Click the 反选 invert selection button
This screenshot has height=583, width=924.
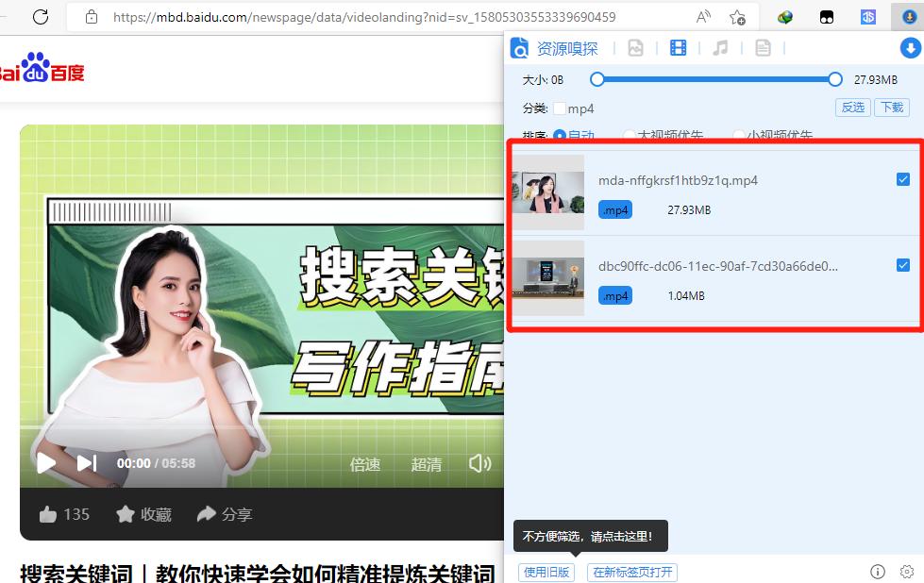(852, 107)
